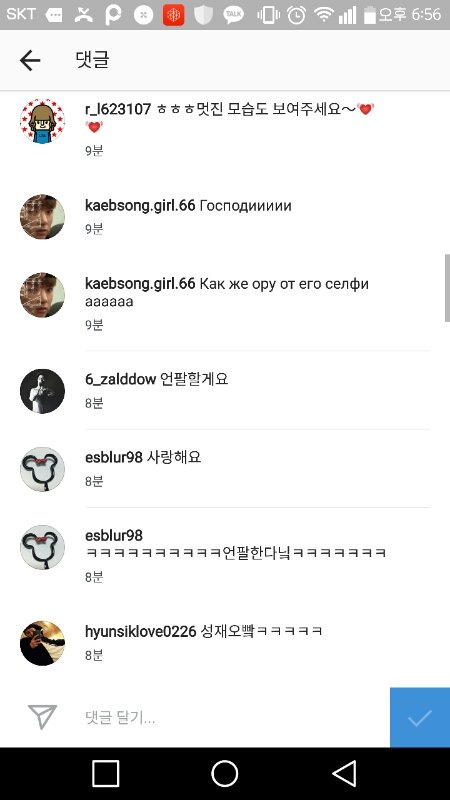Open the 6_zalddow profile picture
The height and width of the screenshot is (800, 450).
click(x=42, y=391)
